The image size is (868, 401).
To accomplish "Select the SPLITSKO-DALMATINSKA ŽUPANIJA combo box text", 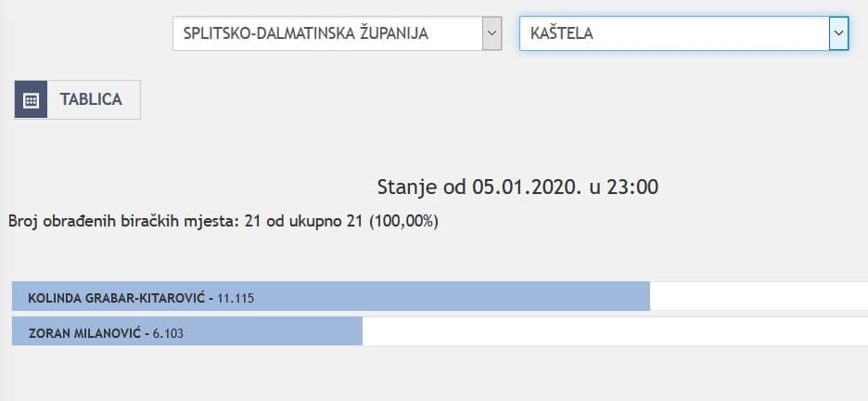I will point(306,33).
